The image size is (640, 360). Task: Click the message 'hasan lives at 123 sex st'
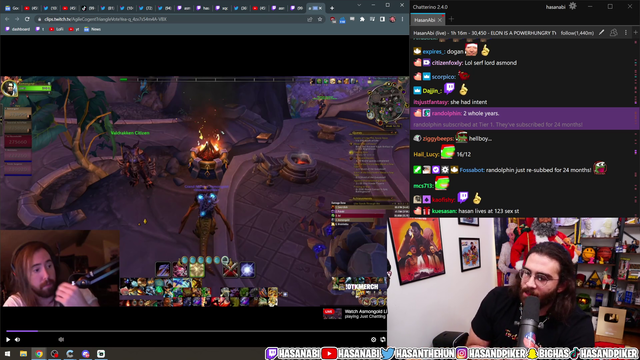(x=489, y=211)
